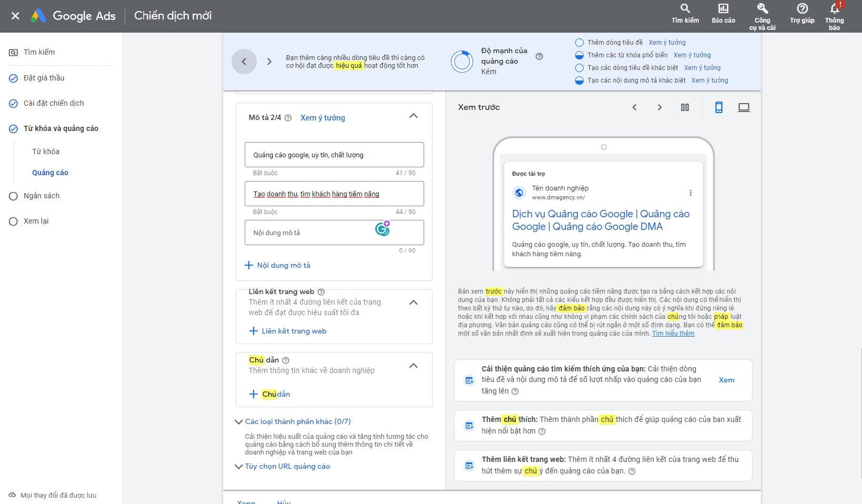Collapse the Chú dẫn section

click(x=414, y=366)
